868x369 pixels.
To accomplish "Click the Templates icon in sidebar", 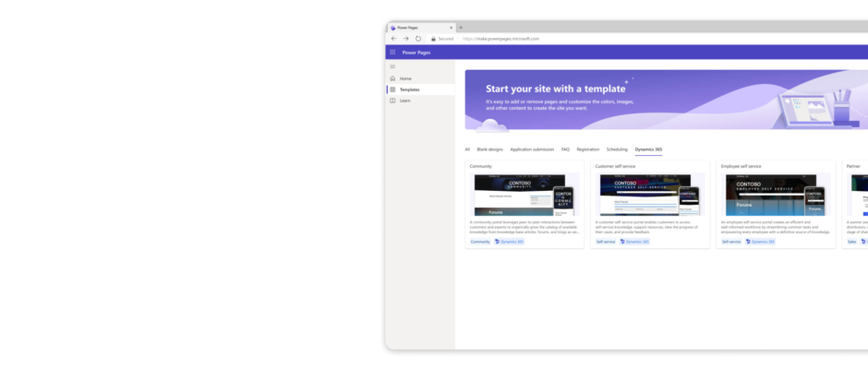I will [392, 89].
